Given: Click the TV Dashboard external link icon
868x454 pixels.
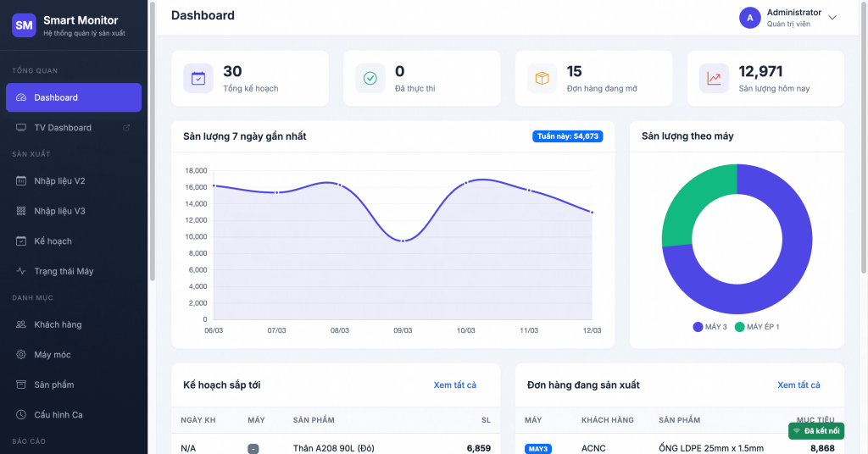Looking at the screenshot, I should (126, 128).
